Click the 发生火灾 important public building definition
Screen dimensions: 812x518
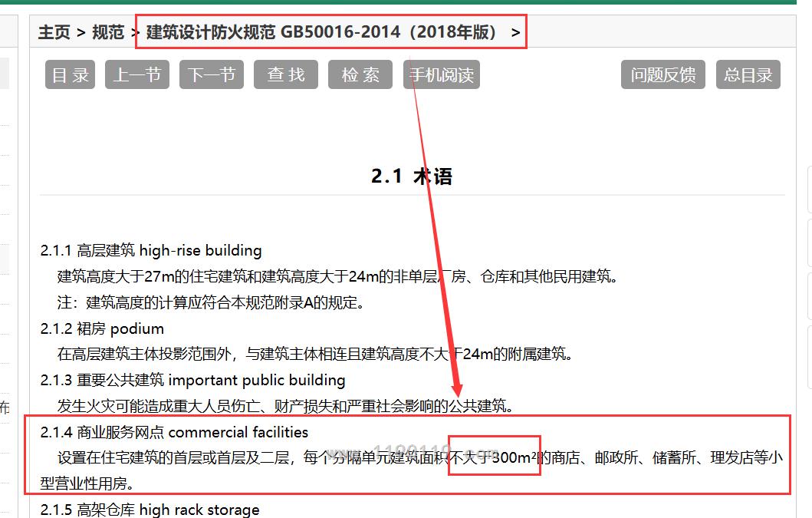(285, 406)
